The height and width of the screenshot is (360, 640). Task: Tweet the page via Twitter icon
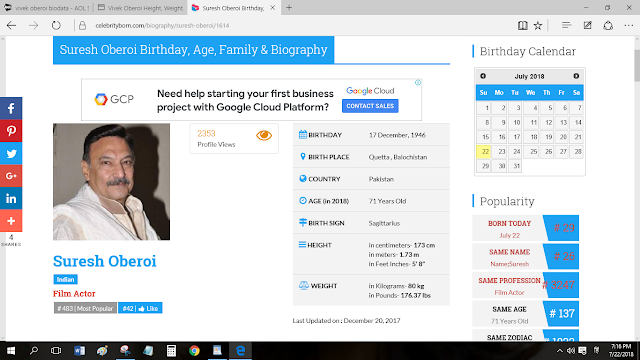(11, 153)
